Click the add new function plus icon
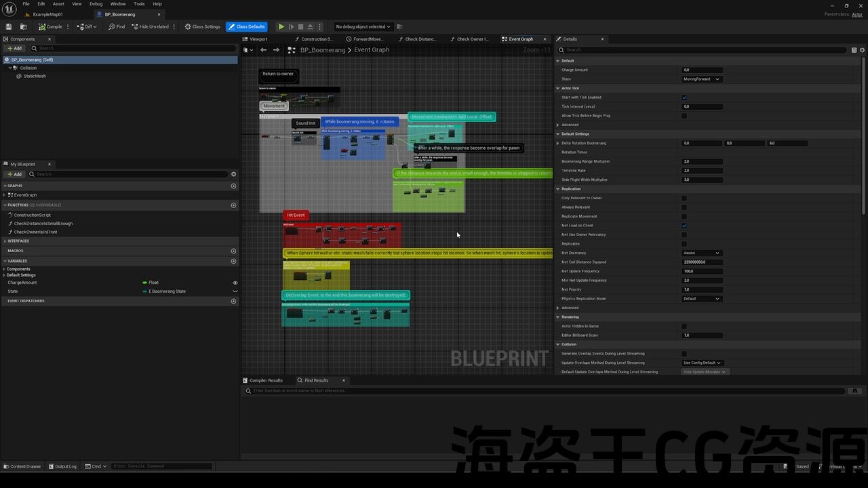 click(233, 205)
